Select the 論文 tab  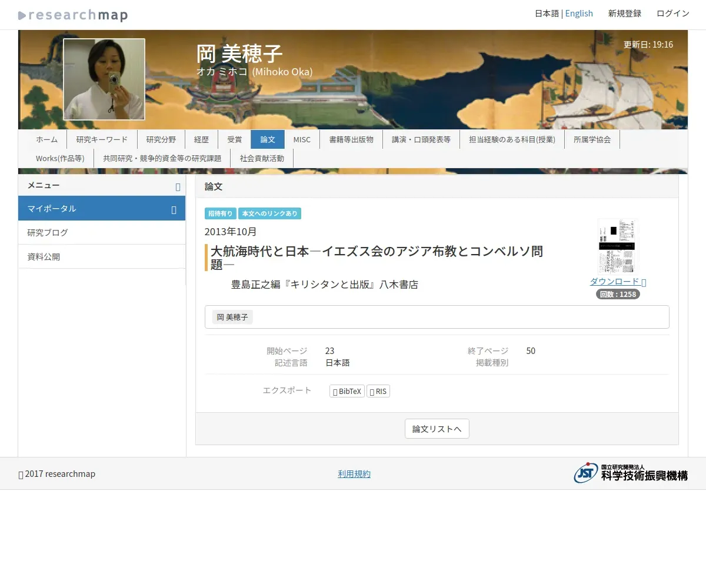point(268,139)
